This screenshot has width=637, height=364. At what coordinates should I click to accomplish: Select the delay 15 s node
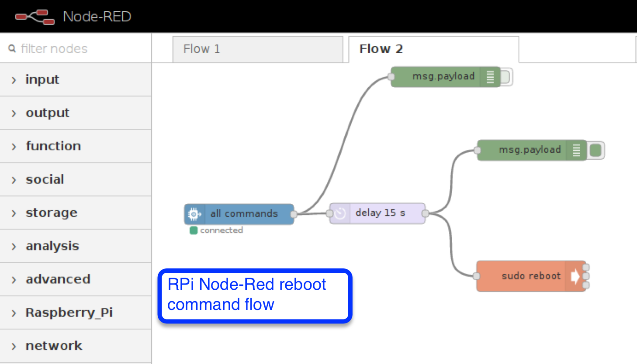pyautogui.click(x=377, y=213)
